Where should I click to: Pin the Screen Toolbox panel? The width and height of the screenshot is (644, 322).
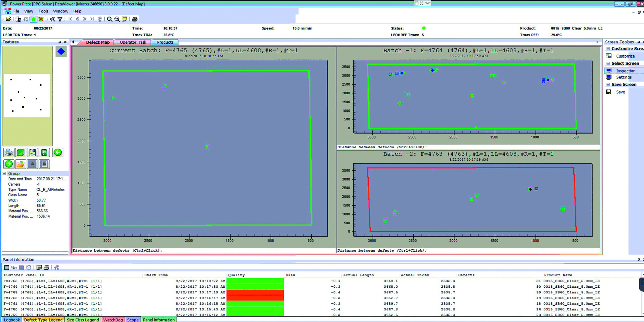coord(639,42)
